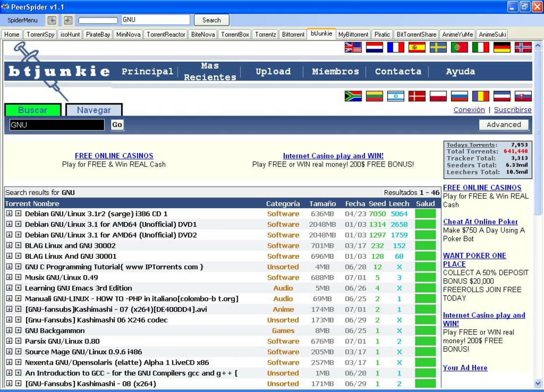Choose the Israeli flag language
This screenshot has width=544, height=392.
click(396, 96)
